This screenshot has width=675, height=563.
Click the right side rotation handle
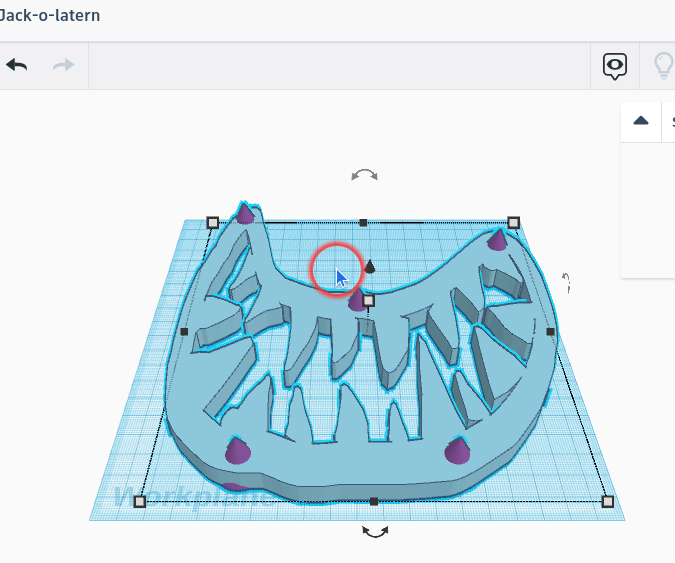[566, 282]
